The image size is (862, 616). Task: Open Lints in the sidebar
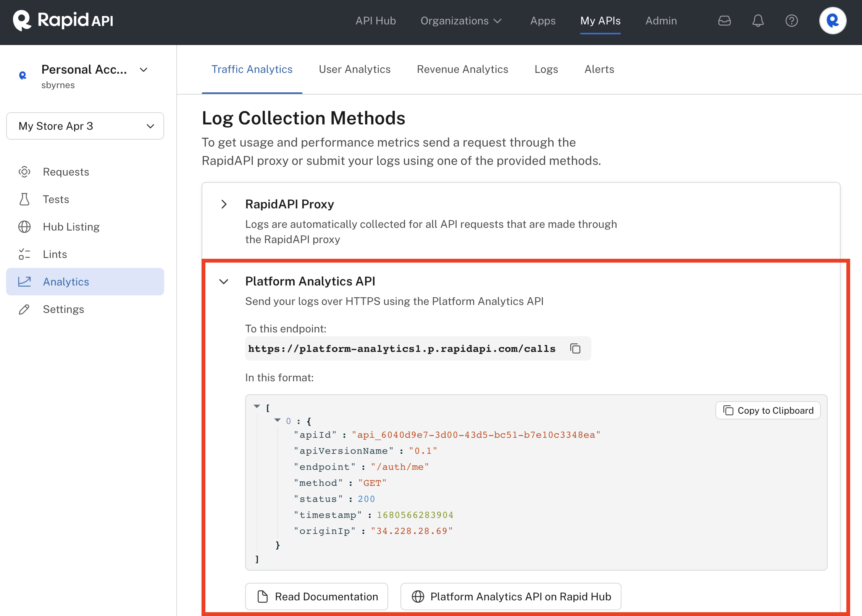[85, 254]
